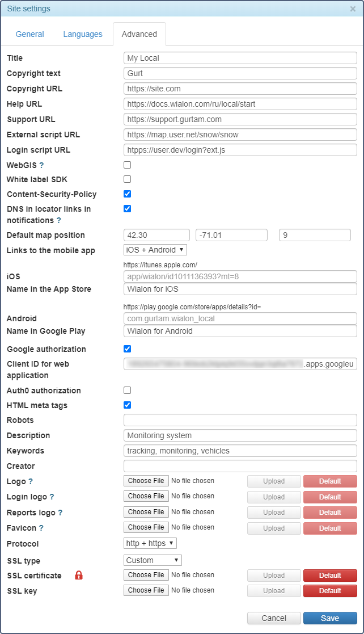The height and width of the screenshot is (634, 364).
Task: Click Choose File for SSL certificate
Action: coord(146,575)
